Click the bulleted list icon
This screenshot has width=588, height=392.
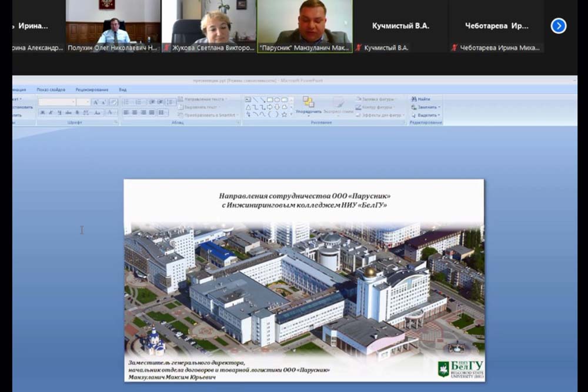click(126, 102)
